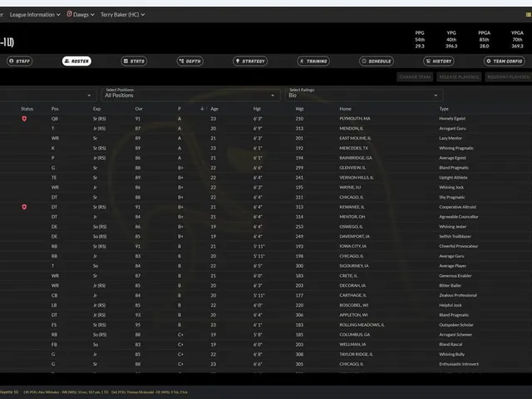The height and width of the screenshot is (399, 532).
Task: Click the BAINBRIDGE, GA hometown cell
Action: tap(356, 158)
